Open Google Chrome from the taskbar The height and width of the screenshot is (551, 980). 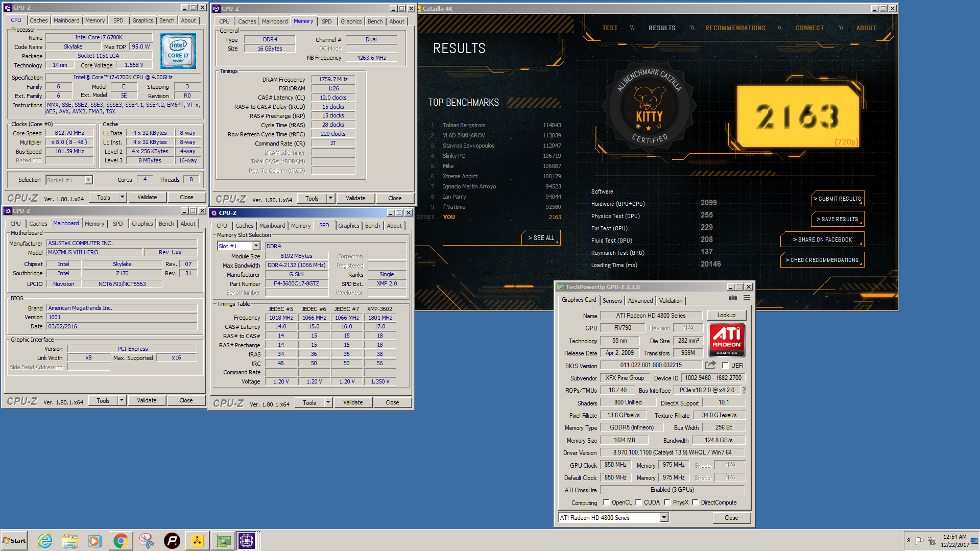click(121, 541)
